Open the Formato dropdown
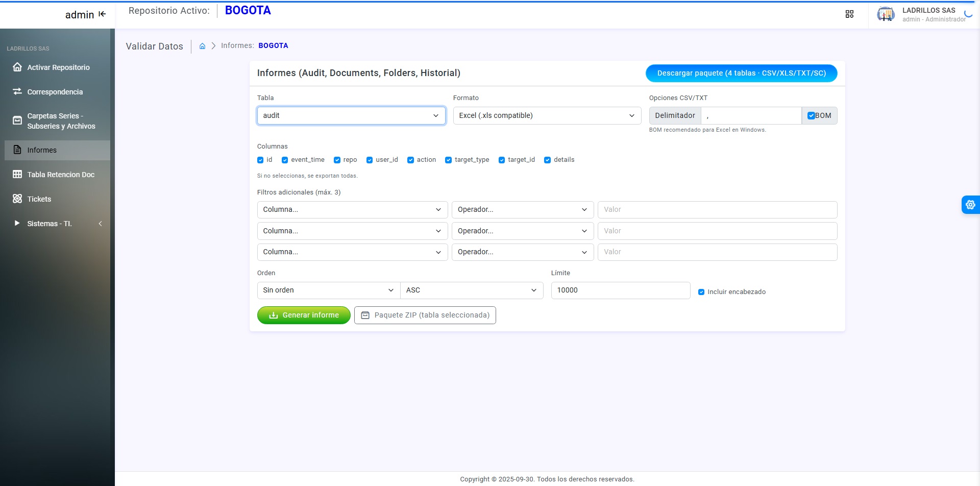980x486 pixels. tap(547, 116)
